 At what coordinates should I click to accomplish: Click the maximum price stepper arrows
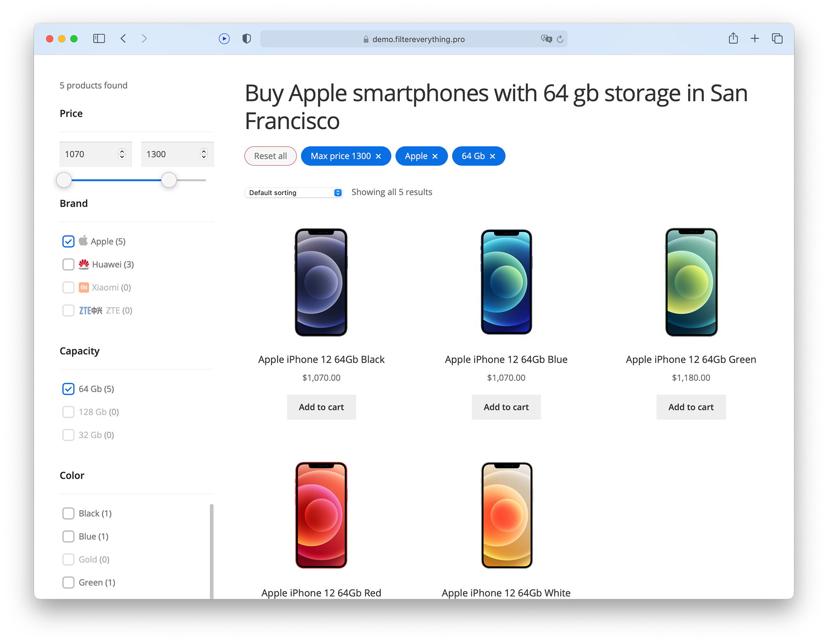coord(204,154)
